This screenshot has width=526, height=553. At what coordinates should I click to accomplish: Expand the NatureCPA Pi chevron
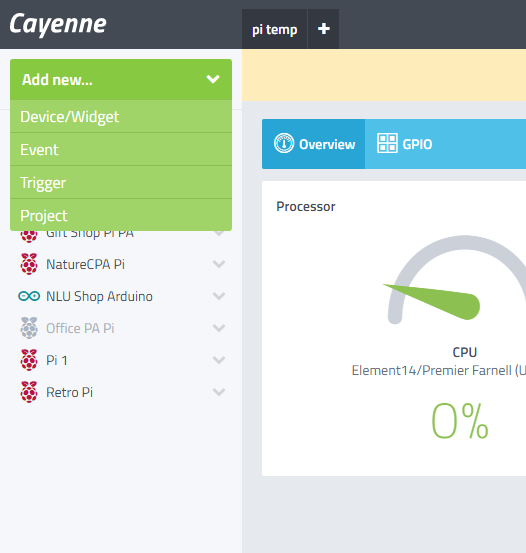(219, 264)
